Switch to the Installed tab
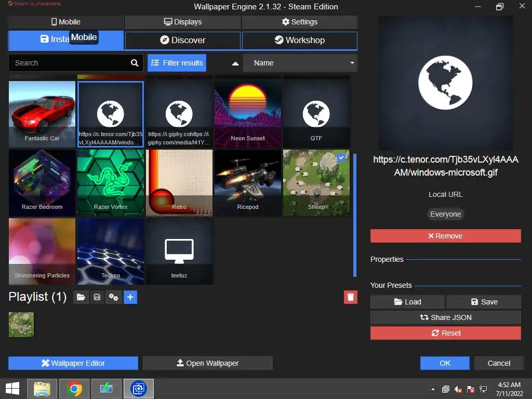Image resolution: width=532 pixels, height=399 pixels. tap(66, 40)
